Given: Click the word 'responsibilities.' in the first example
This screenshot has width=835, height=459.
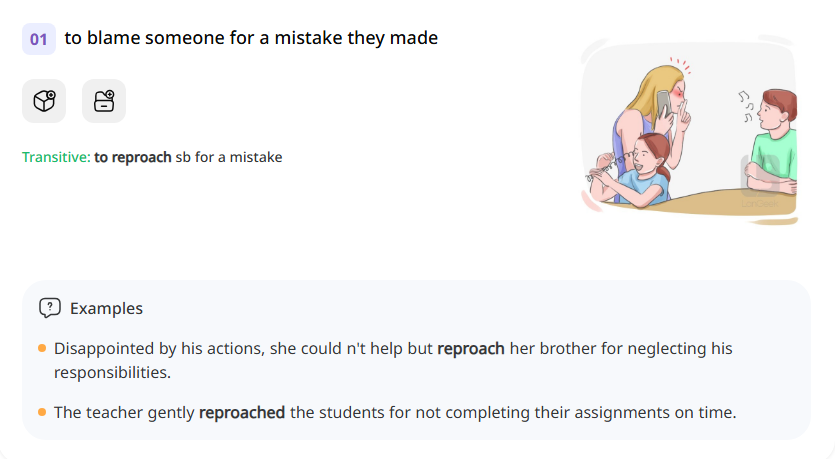Looking at the screenshot, I should pyautogui.click(x=113, y=372).
